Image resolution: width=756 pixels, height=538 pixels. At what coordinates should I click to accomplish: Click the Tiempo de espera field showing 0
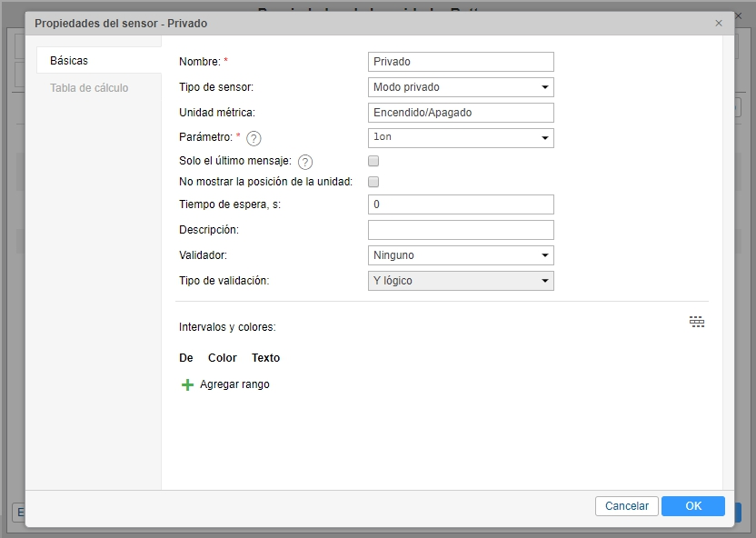[x=459, y=204]
